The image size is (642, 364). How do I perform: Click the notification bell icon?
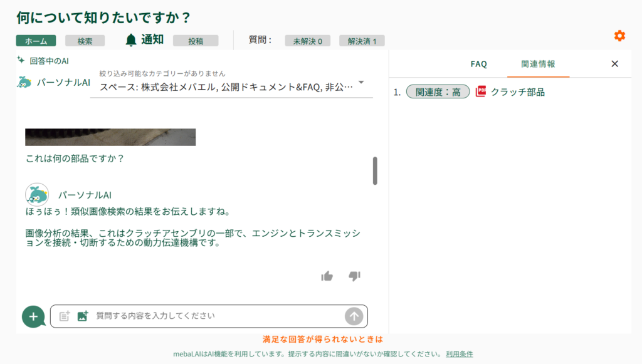tap(130, 40)
